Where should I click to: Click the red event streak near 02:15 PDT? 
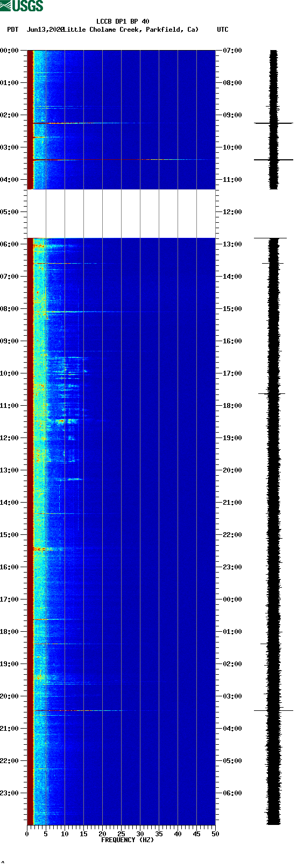[81, 123]
